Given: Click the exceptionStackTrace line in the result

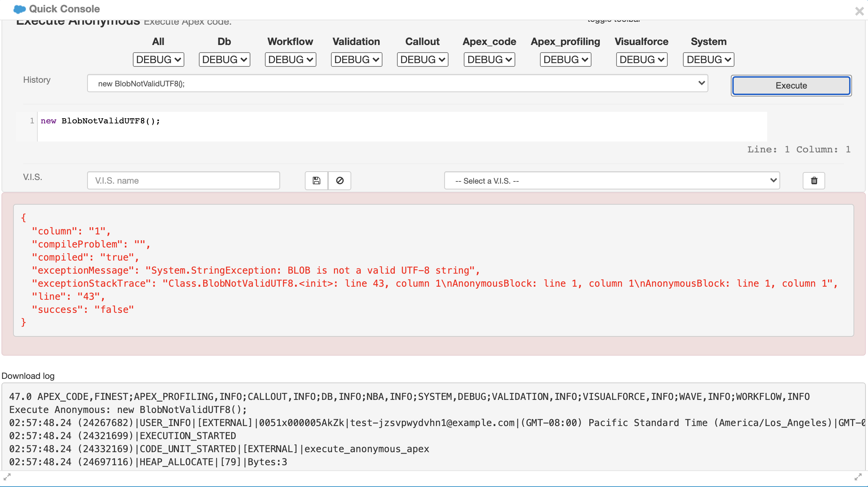Looking at the screenshot, I should click(x=435, y=283).
